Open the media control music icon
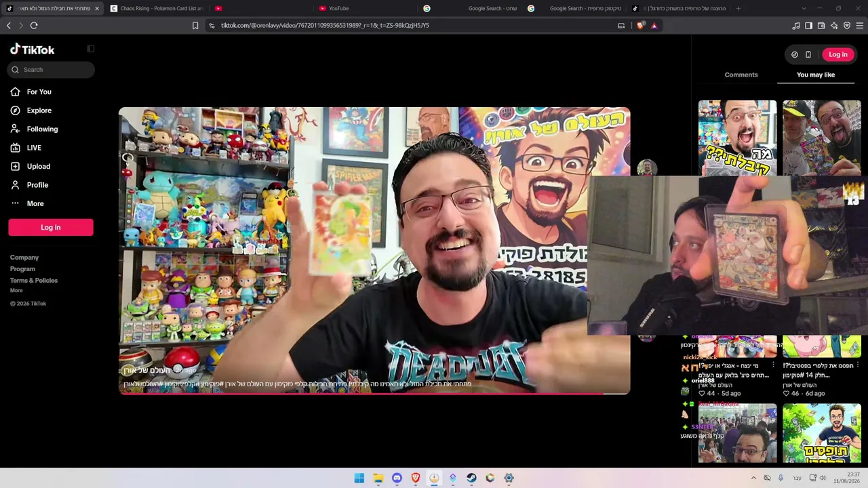 (x=796, y=25)
